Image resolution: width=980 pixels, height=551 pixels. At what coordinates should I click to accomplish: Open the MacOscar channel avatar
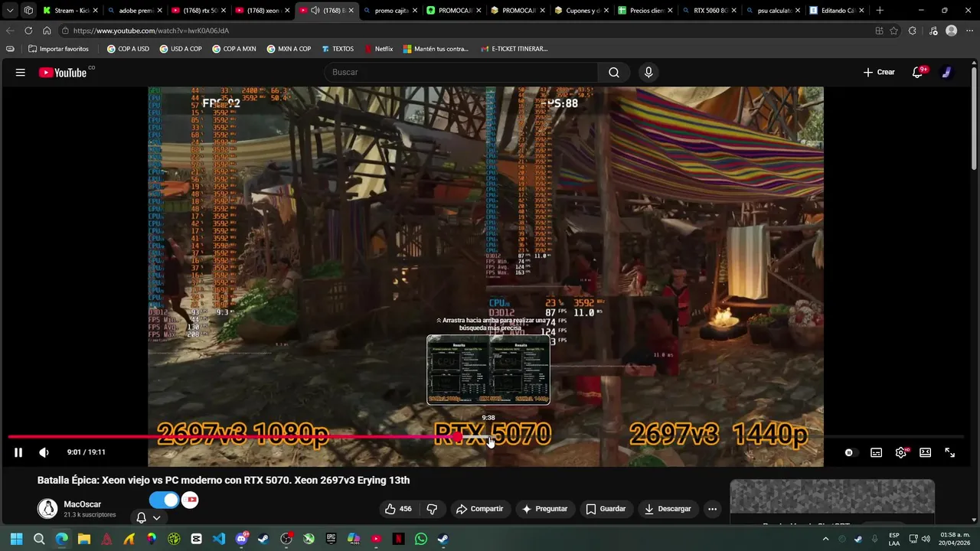pos(47,508)
